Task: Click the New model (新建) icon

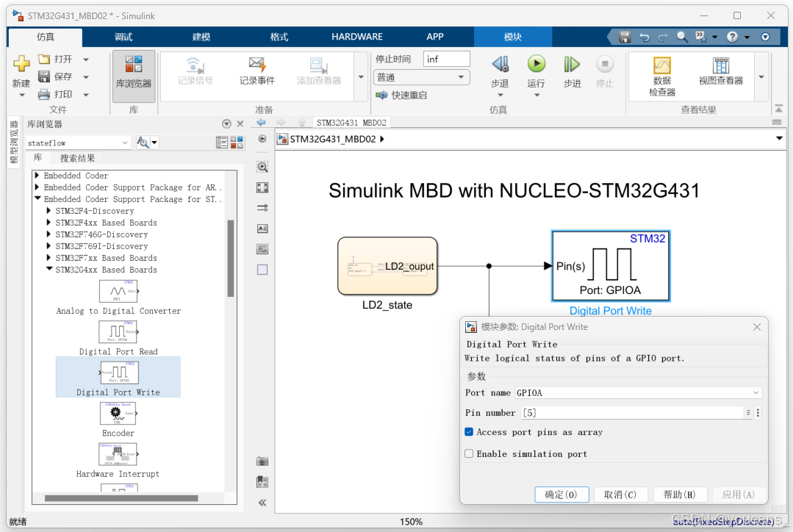Action: pyautogui.click(x=21, y=64)
